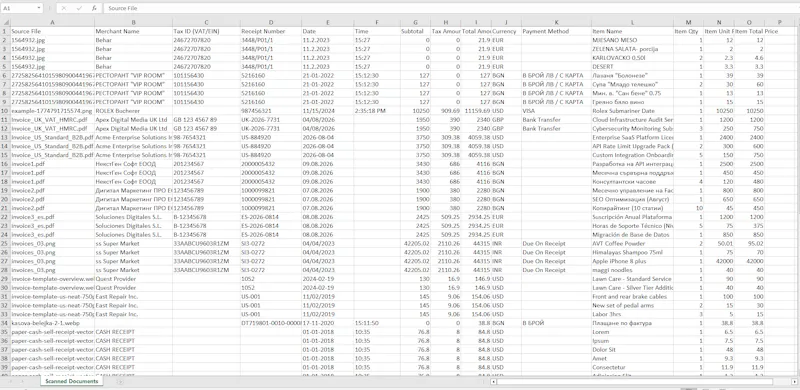Click the Tax ID (VAT/EIN) header cell
Viewport: 800px width, 390px height.
pyautogui.click(x=206, y=31)
